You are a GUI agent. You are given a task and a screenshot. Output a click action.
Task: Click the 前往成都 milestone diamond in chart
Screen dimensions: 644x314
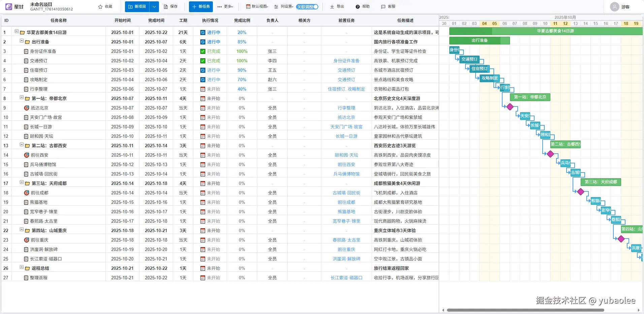pos(581,192)
